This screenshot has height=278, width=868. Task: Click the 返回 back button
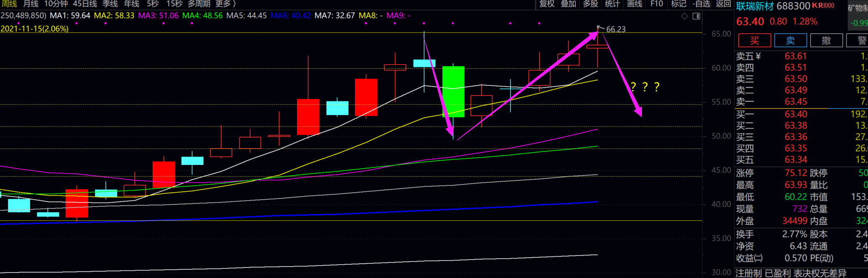[x=723, y=4]
